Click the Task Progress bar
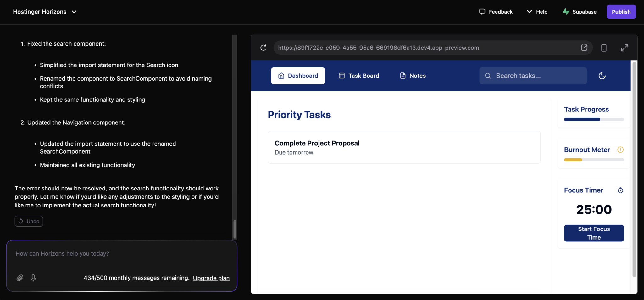This screenshot has width=644, height=300. coord(593,119)
